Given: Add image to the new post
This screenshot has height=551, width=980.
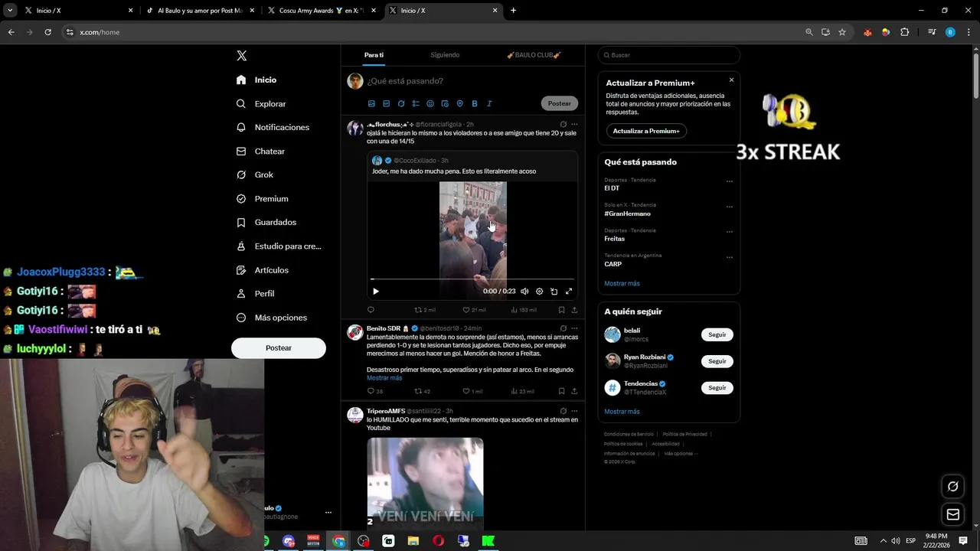Looking at the screenshot, I should [x=371, y=103].
